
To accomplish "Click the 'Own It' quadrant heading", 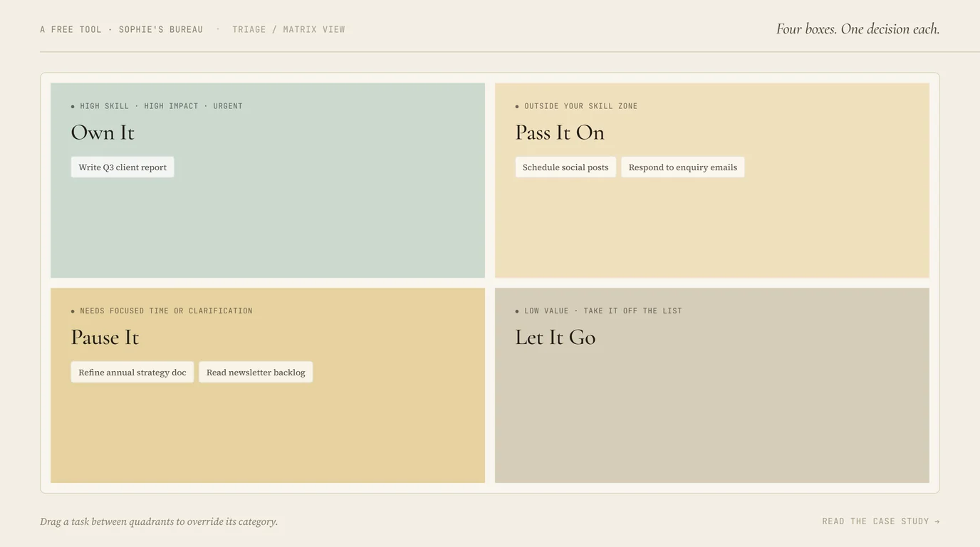I will 103,132.
